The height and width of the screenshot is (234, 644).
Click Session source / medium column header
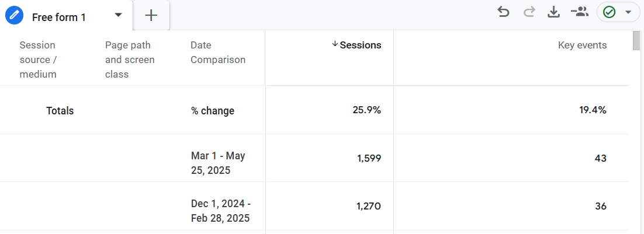[38, 60]
